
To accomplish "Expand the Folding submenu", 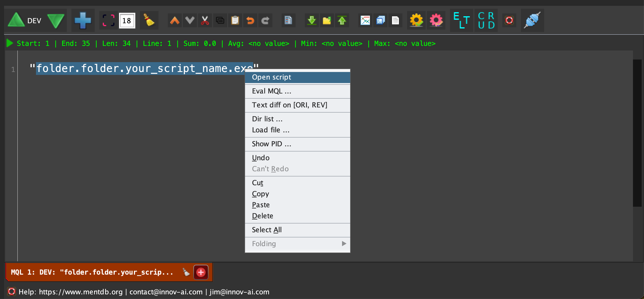I will pyautogui.click(x=297, y=244).
